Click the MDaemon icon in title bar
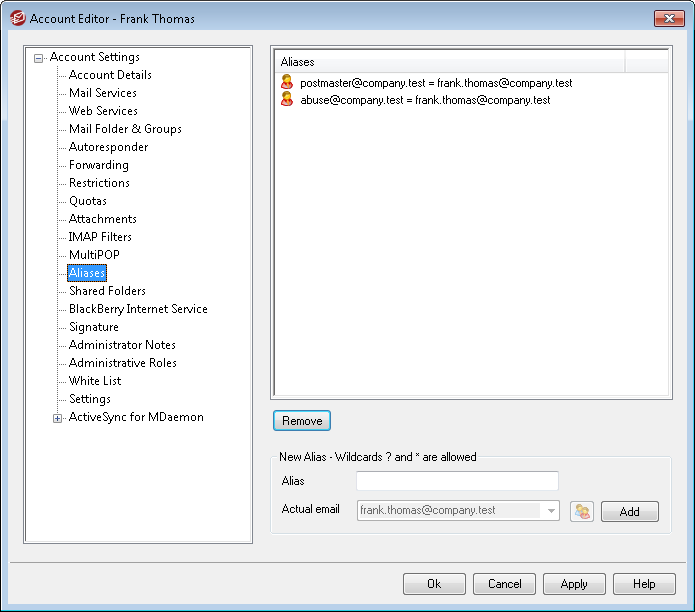 pyautogui.click(x=17, y=18)
